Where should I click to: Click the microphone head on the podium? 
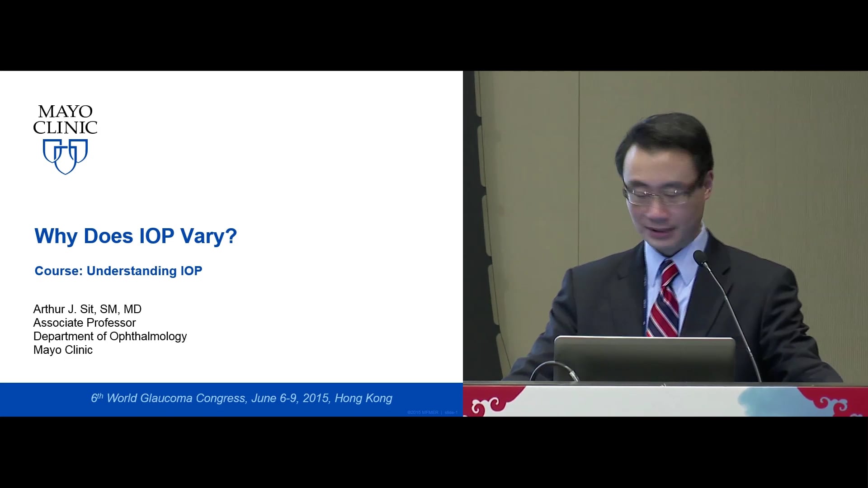699,258
